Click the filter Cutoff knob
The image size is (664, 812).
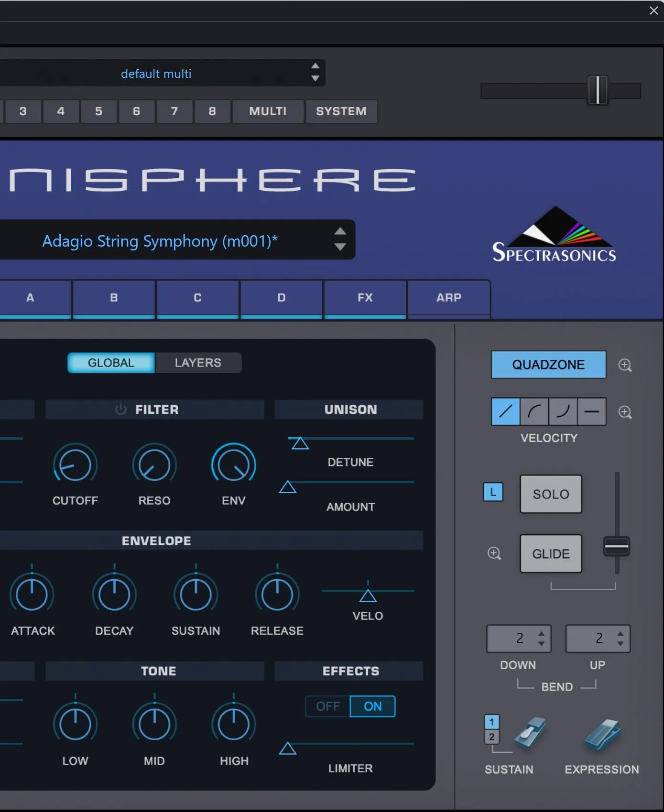[x=75, y=465]
